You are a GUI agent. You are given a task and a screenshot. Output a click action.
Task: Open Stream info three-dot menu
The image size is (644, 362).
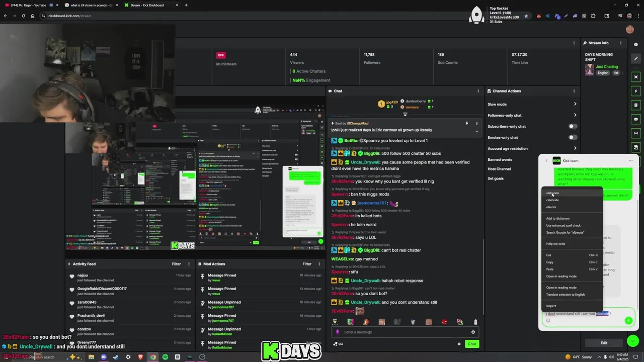[x=620, y=43]
